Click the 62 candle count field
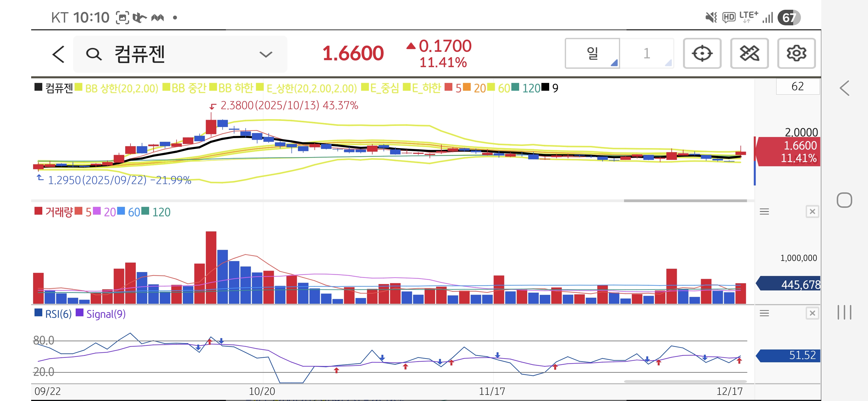 (797, 86)
